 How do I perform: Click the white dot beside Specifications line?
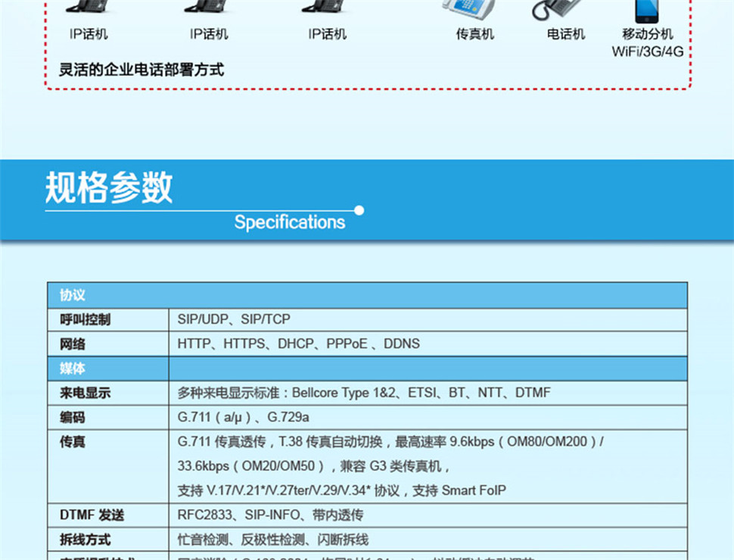click(359, 210)
